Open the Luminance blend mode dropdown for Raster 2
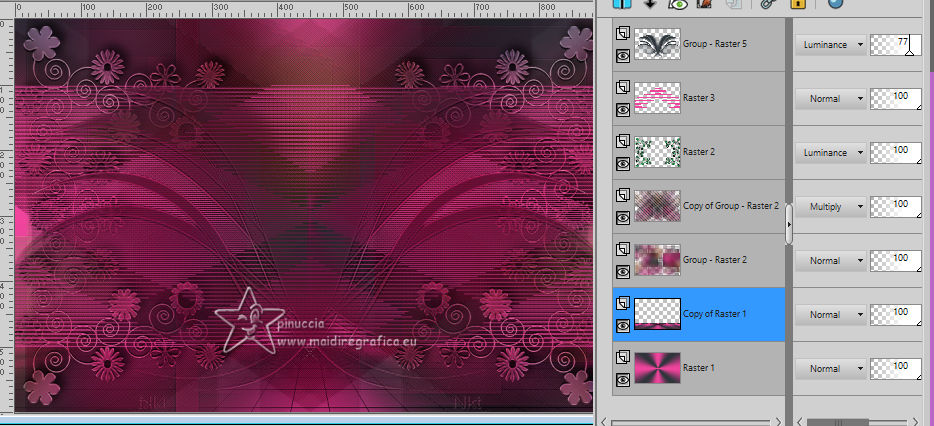The height and width of the screenshot is (426, 934). (830, 153)
